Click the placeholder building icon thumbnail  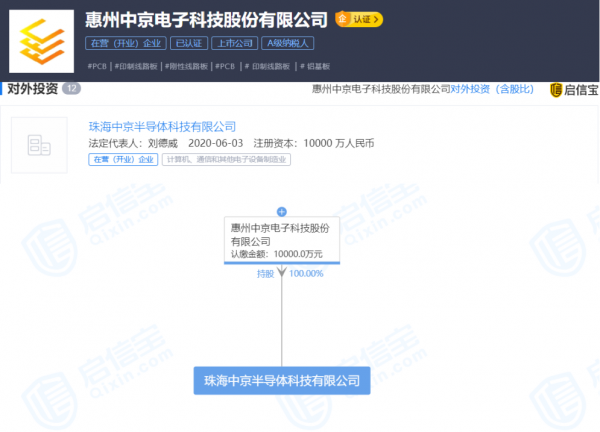click(39, 145)
